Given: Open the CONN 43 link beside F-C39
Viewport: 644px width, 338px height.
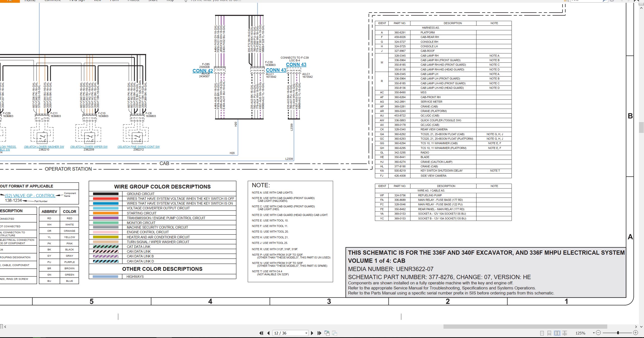Looking at the screenshot, I should click(x=276, y=70).
